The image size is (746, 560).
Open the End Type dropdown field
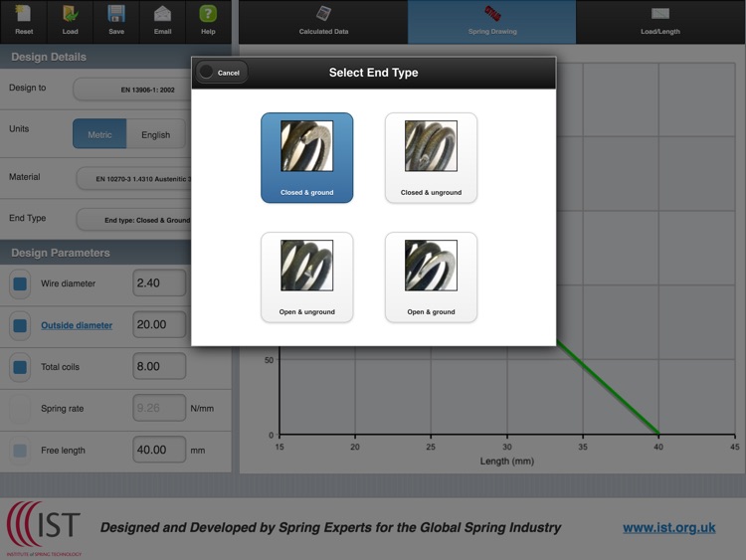tap(133, 220)
